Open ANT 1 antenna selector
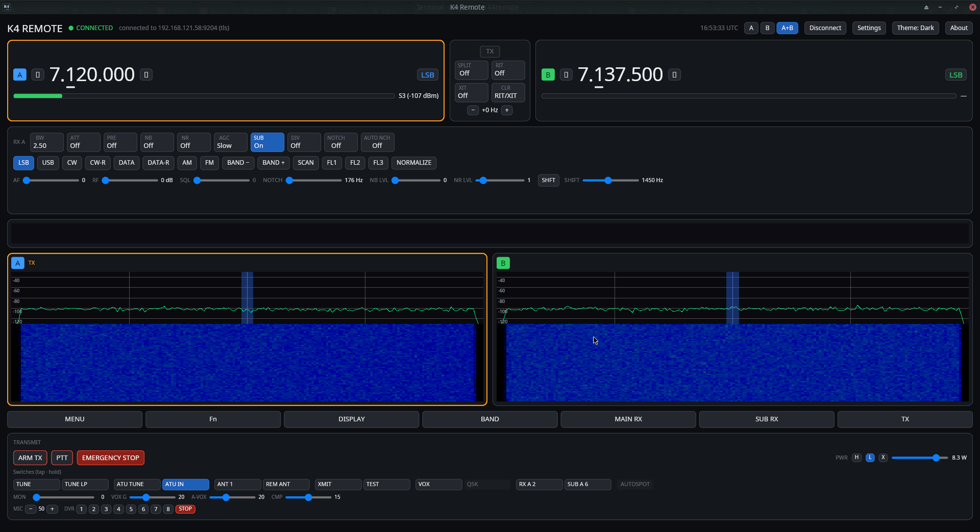This screenshot has height=532, width=980. (x=237, y=485)
